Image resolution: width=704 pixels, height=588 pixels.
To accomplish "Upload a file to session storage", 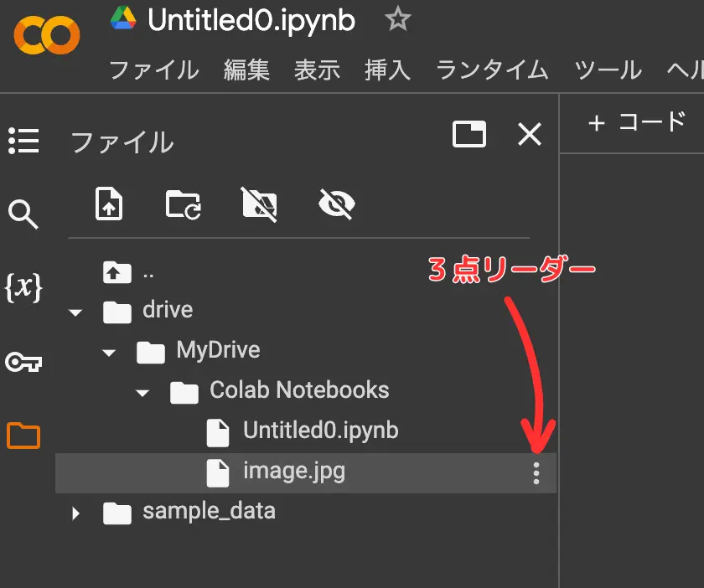I will pyautogui.click(x=109, y=204).
